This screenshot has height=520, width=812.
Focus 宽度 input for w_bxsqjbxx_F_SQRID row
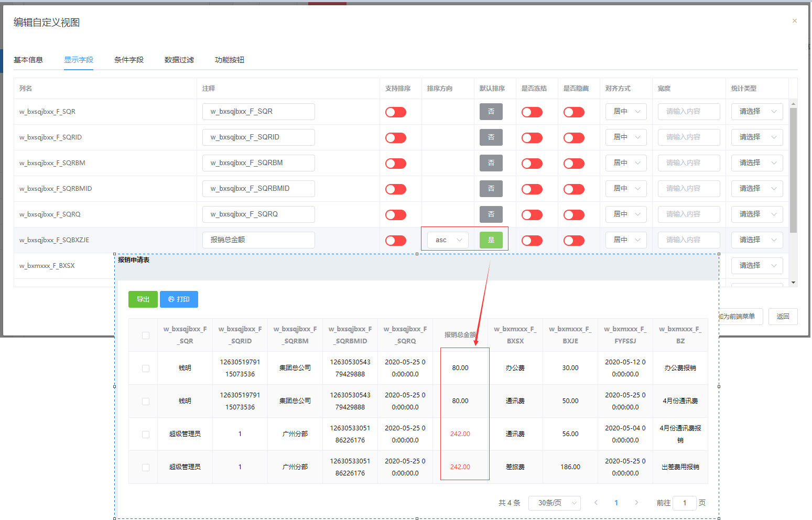(x=689, y=137)
